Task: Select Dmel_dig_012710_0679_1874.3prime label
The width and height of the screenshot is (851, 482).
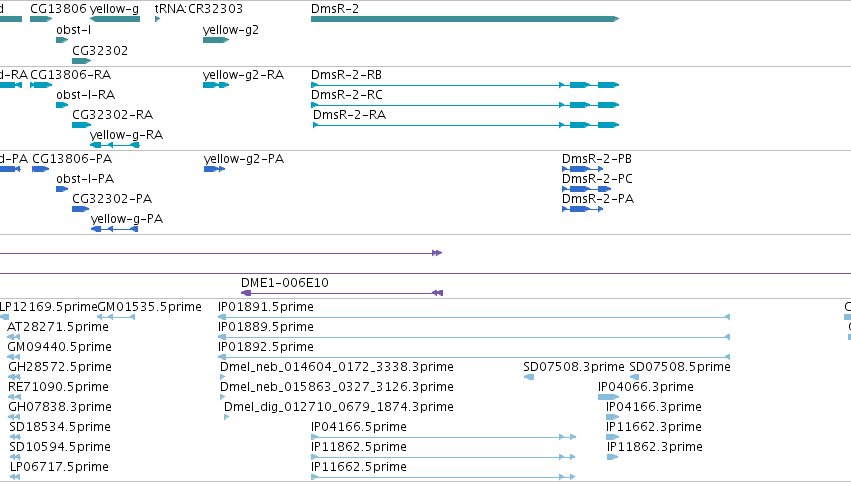Action: [339, 408]
